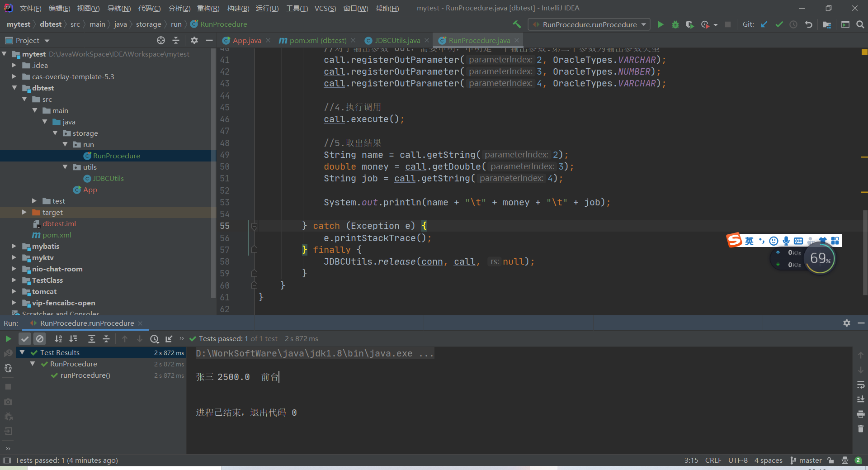Click the storage breadcrumb
Viewport: 868px width, 470px height.
148,24
